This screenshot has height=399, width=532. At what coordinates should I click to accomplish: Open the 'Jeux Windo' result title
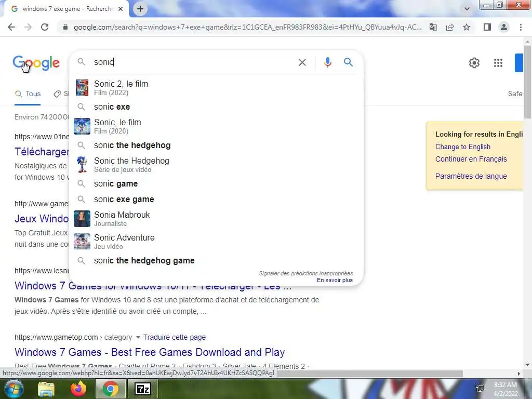(42, 219)
